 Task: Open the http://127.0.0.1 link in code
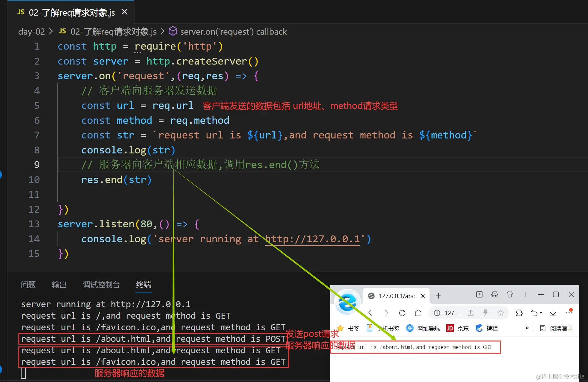pyautogui.click(x=312, y=239)
